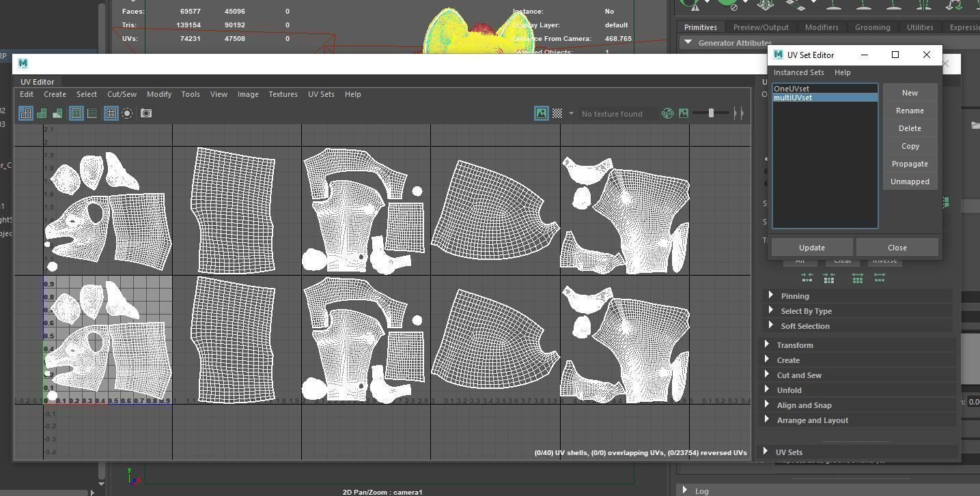
Task: Expand the Align and Snap section
Action: [x=857, y=405]
